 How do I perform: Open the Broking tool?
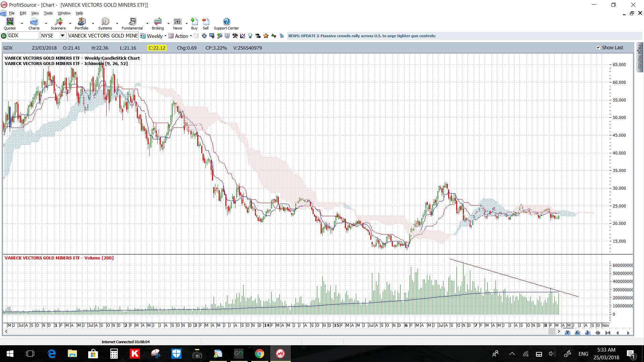click(158, 24)
